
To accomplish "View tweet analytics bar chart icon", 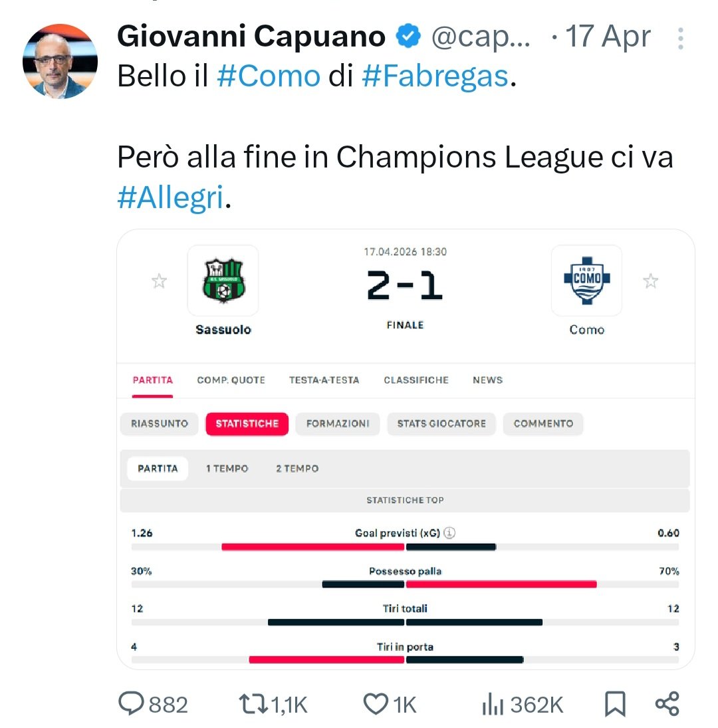I will pos(493,704).
